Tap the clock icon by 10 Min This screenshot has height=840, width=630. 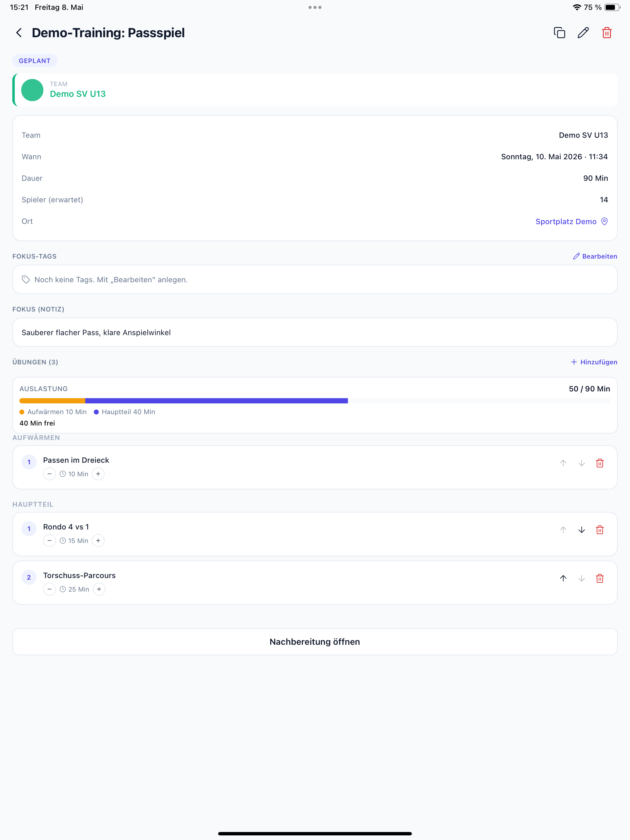pos(63,474)
